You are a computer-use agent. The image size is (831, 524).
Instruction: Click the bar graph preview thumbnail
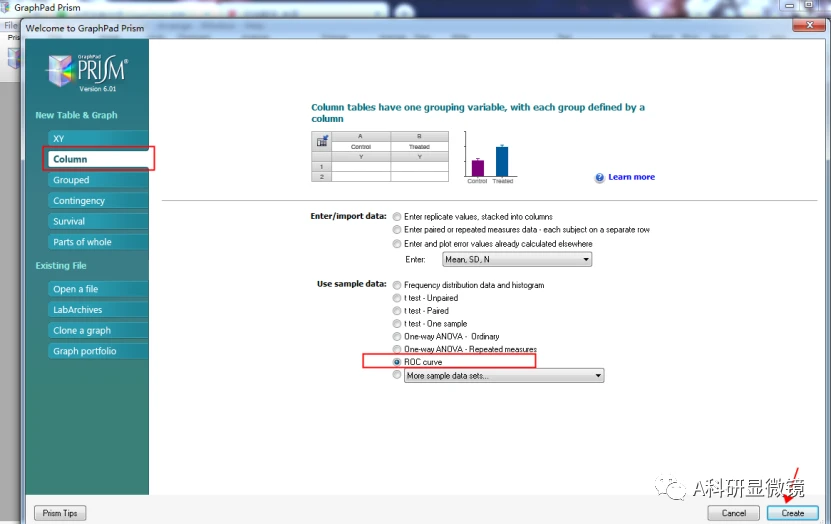coord(490,157)
